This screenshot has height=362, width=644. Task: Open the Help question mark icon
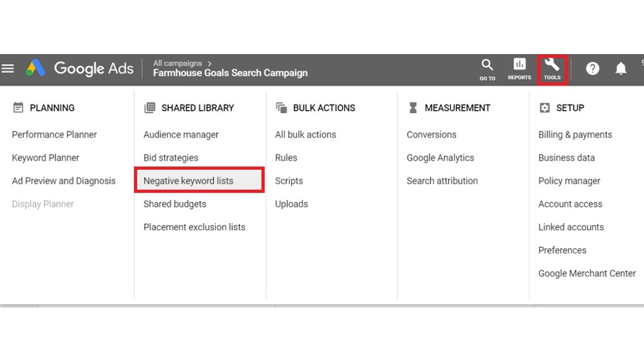pyautogui.click(x=592, y=68)
